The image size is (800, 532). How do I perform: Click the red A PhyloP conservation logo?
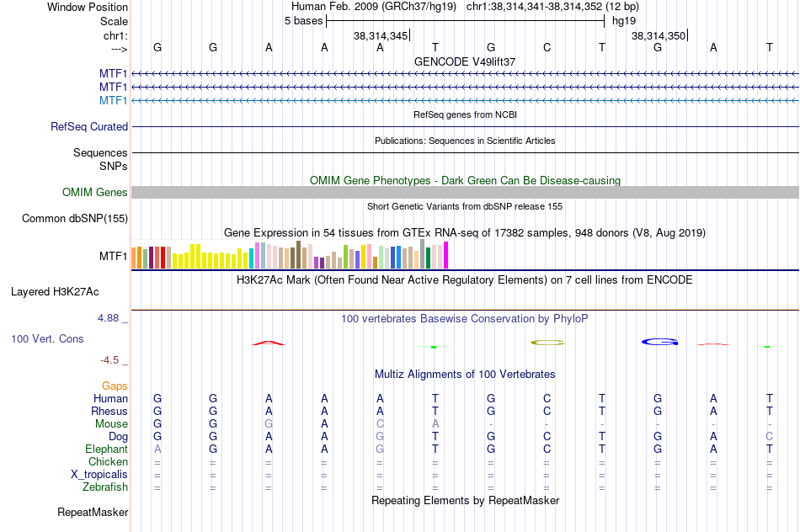point(269,343)
